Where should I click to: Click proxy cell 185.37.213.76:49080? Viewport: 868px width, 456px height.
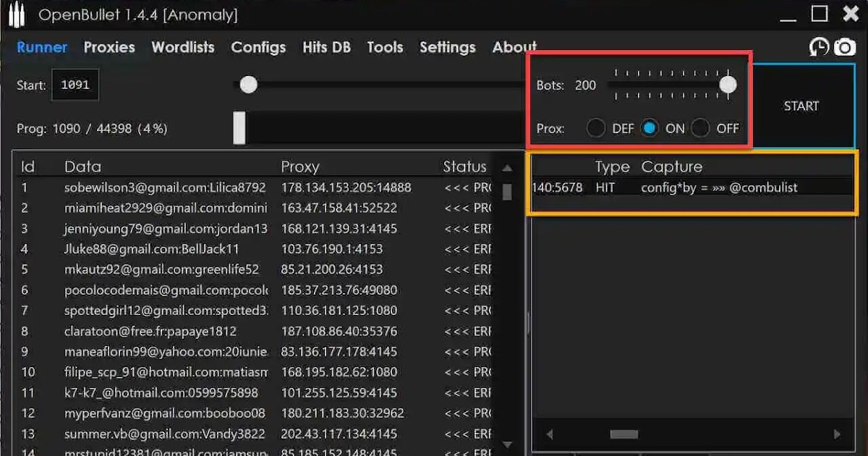coord(339,290)
